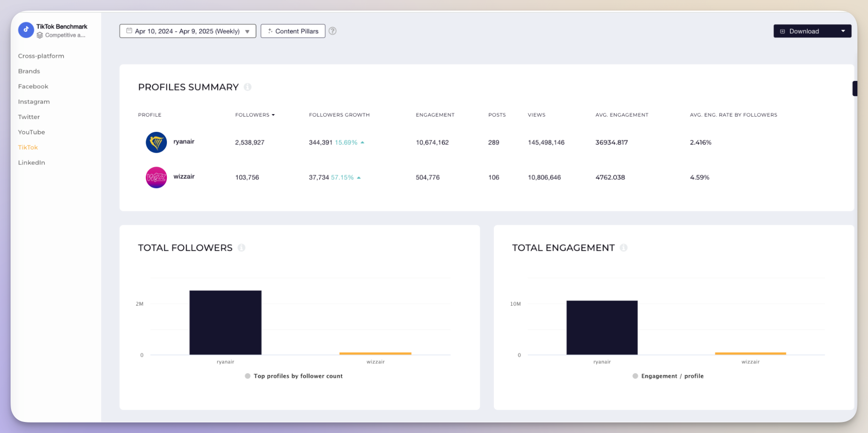Image resolution: width=868 pixels, height=433 pixels.
Task: Click the wizzair profile avatar
Action: click(156, 177)
